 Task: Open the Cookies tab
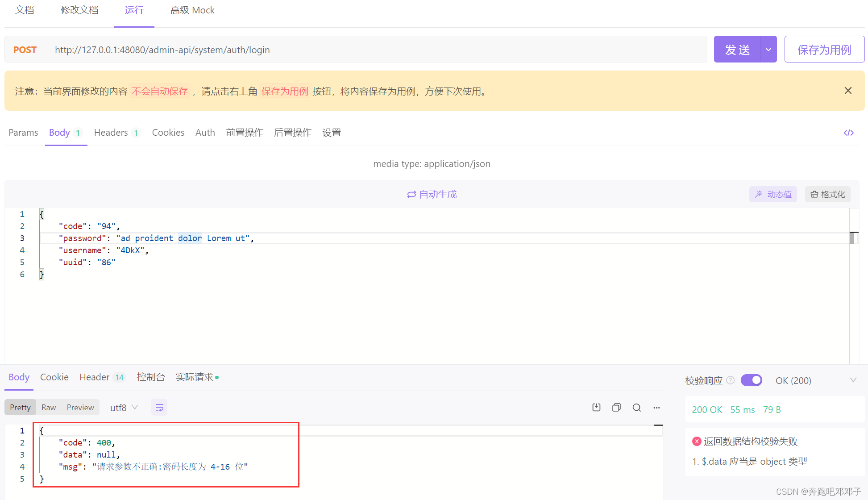[x=168, y=133]
